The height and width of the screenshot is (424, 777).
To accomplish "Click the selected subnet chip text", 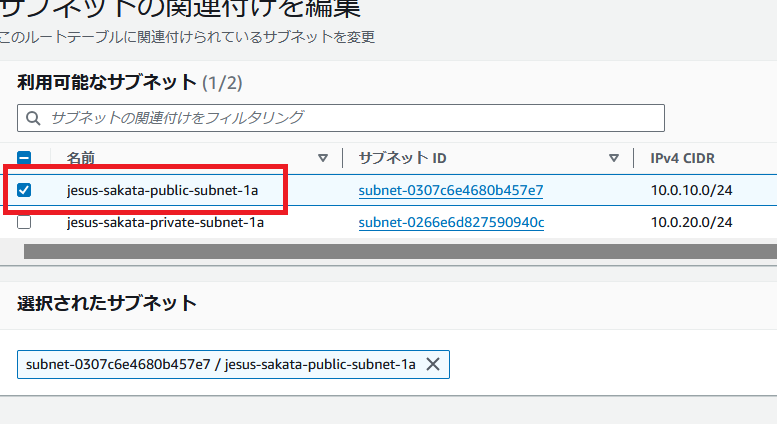I will click(x=221, y=365).
